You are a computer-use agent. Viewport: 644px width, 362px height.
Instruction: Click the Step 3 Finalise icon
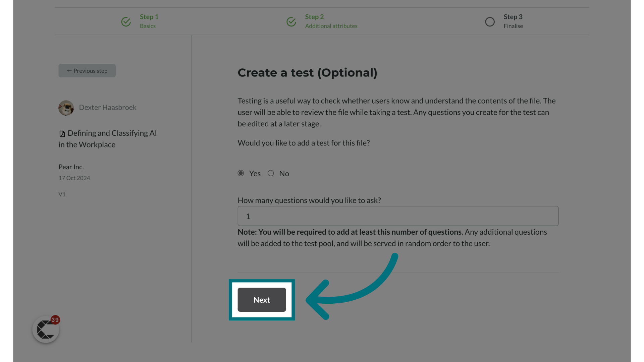pyautogui.click(x=490, y=21)
